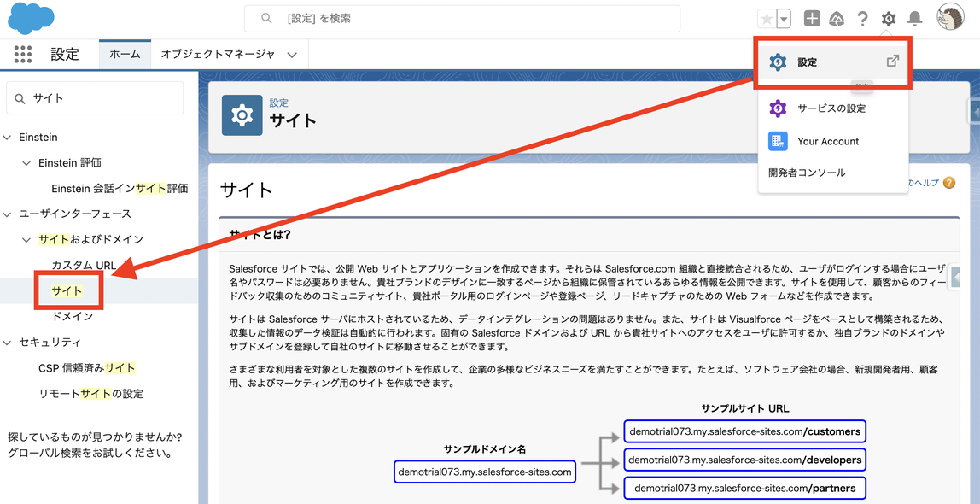
Task: Click the blue setup gear icon beside サイト title
Action: coord(242,115)
